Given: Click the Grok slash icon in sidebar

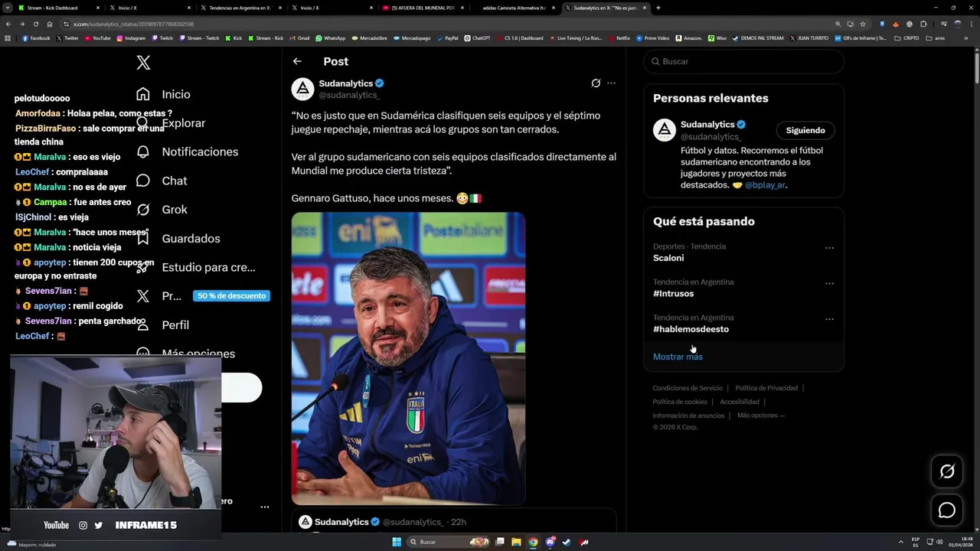Looking at the screenshot, I should pos(143,210).
